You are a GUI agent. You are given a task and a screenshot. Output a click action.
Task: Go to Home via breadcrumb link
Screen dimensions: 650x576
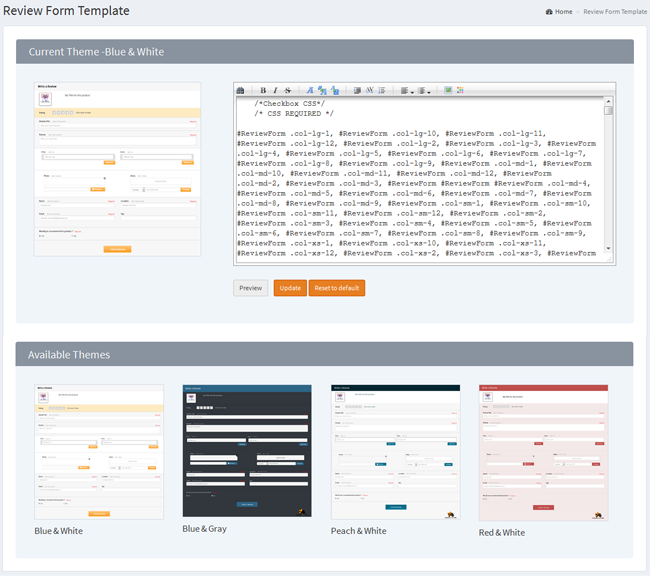[563, 12]
